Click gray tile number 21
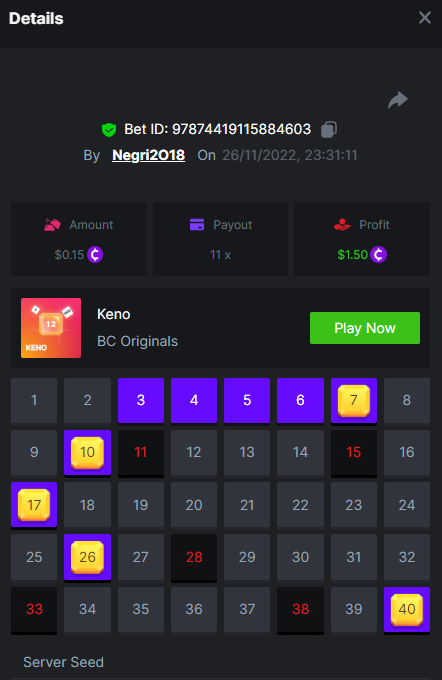The image size is (442, 680). click(x=247, y=505)
